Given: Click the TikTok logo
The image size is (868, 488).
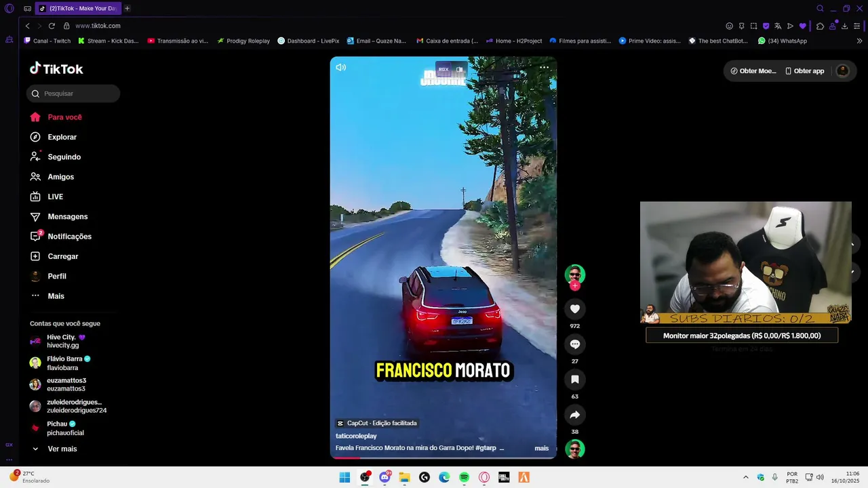Looking at the screenshot, I should [56, 68].
